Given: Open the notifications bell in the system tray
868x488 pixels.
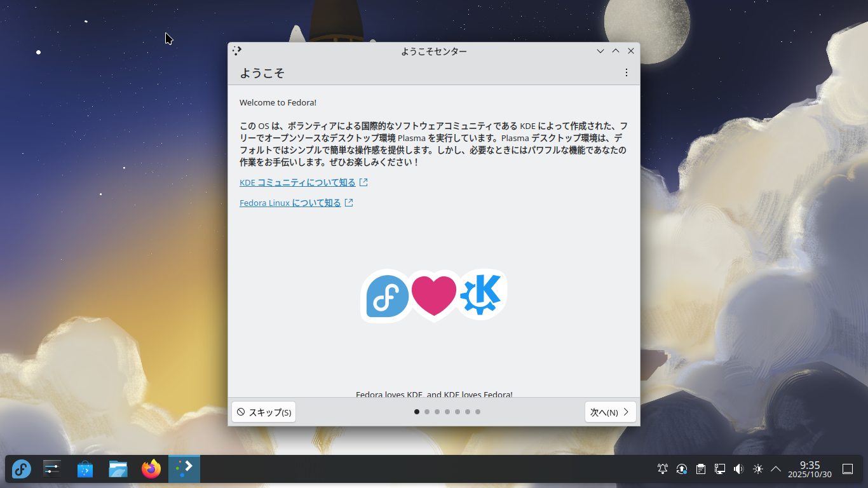Looking at the screenshot, I should point(663,469).
